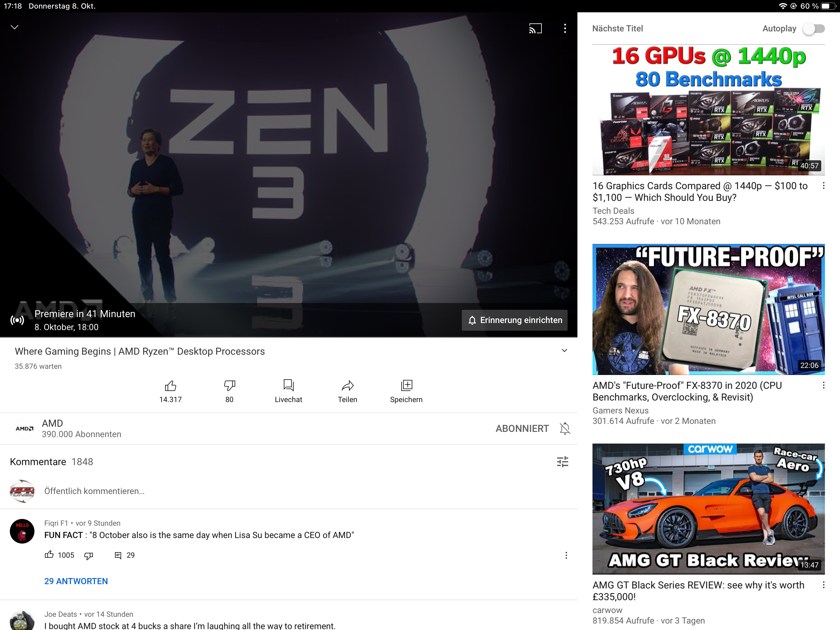This screenshot has height=630, width=840.
Task: Tap the 17:18 clock in status bar
Action: click(x=13, y=6)
